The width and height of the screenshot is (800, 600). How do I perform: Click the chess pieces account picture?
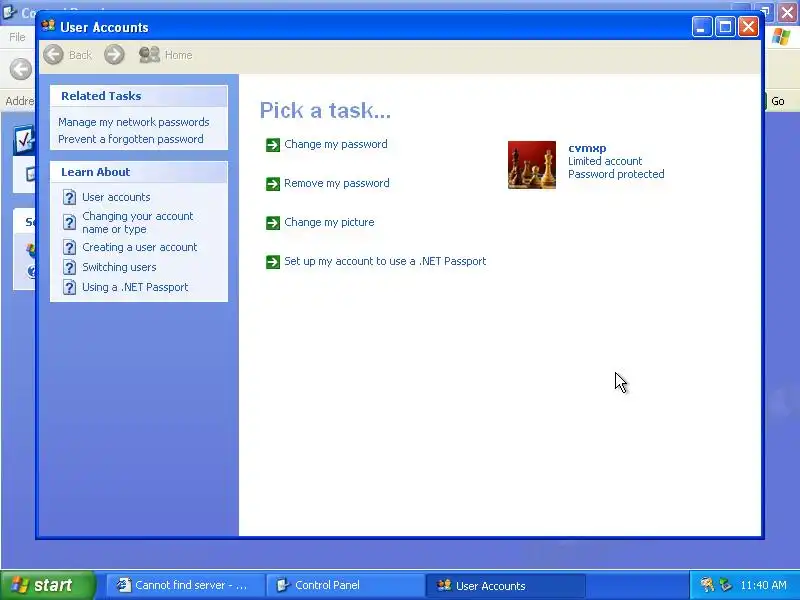tap(532, 165)
